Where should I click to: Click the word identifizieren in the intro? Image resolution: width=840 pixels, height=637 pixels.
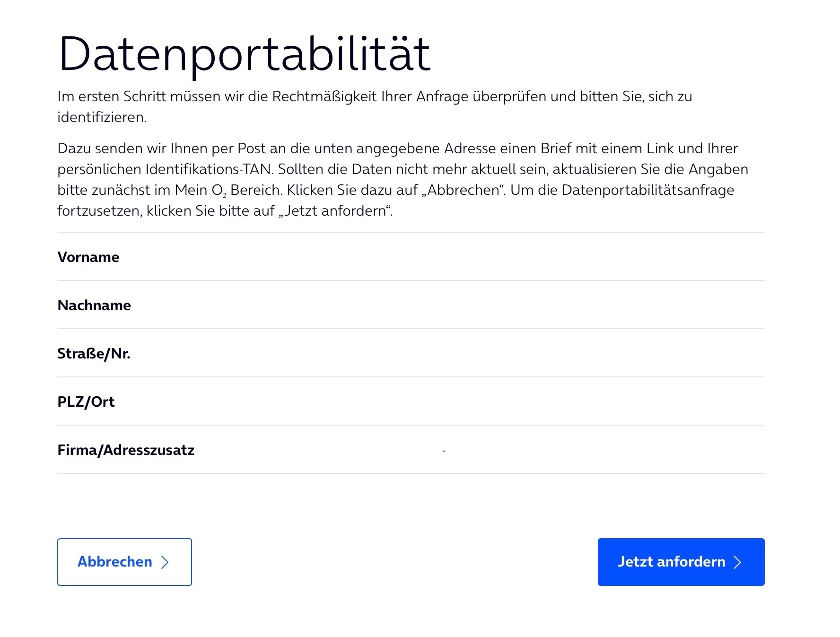tap(102, 117)
